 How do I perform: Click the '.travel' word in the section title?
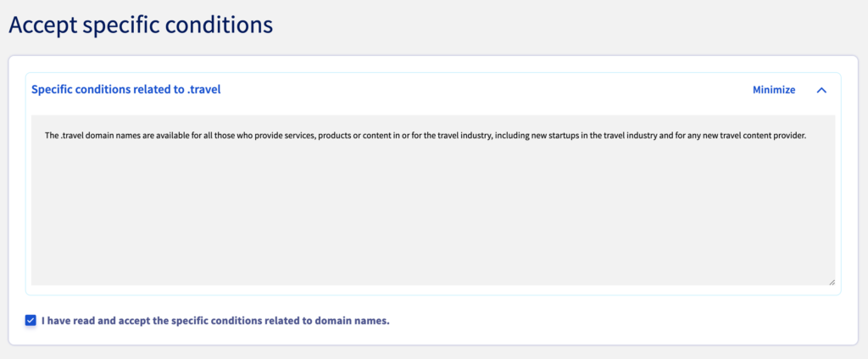coord(205,89)
